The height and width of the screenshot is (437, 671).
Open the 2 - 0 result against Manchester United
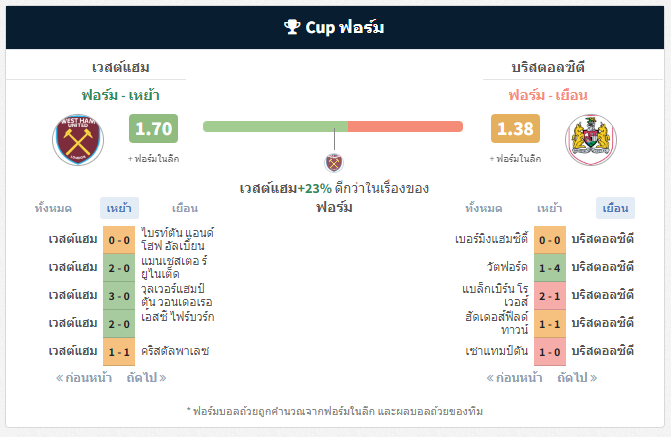[119, 268]
